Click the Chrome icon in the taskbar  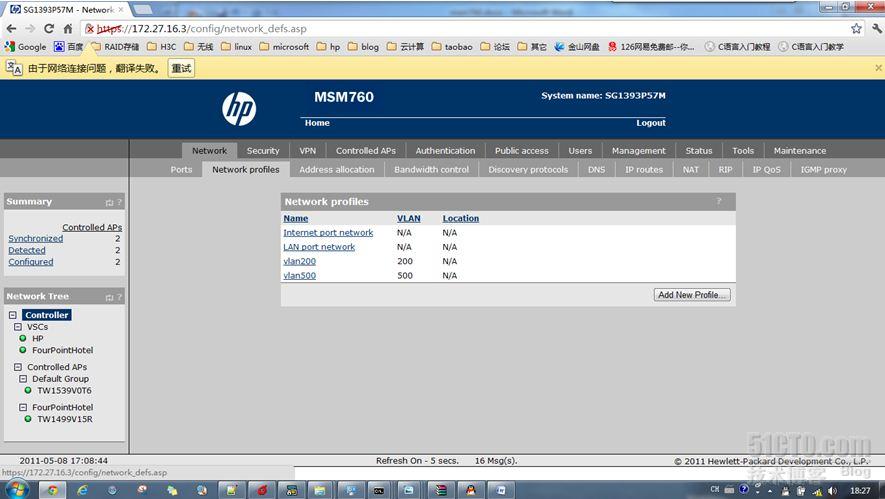click(52, 489)
